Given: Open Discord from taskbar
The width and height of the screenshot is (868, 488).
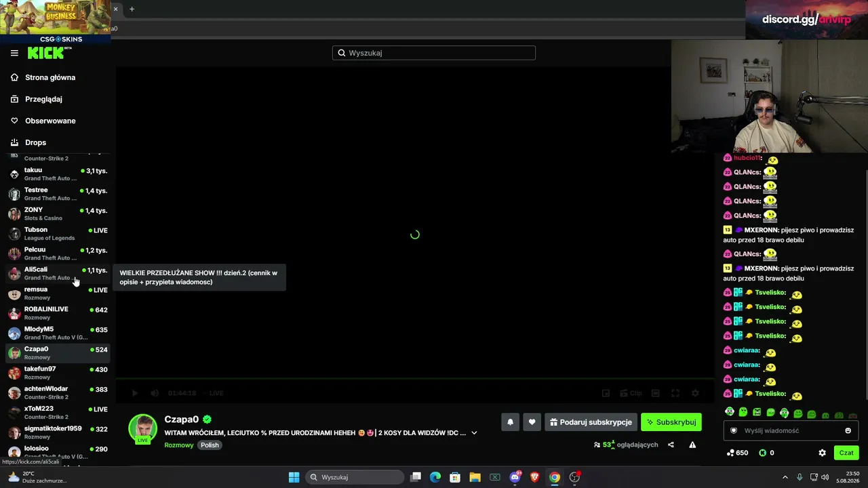Looking at the screenshot, I should coord(515,477).
